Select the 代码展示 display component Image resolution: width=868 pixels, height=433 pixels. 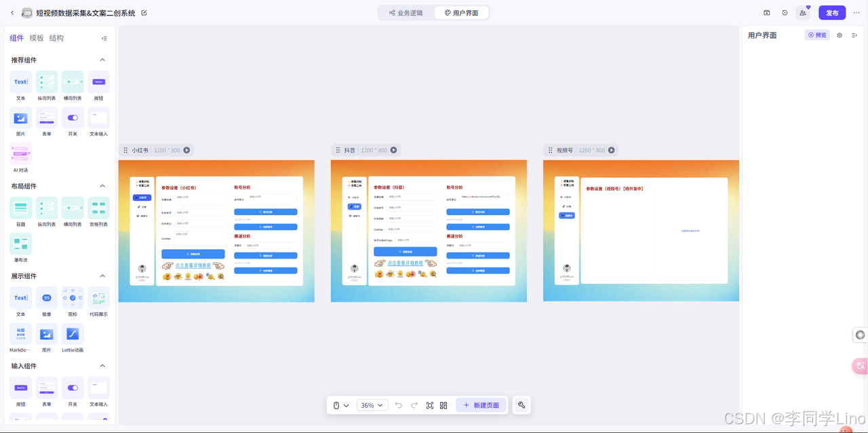[98, 303]
